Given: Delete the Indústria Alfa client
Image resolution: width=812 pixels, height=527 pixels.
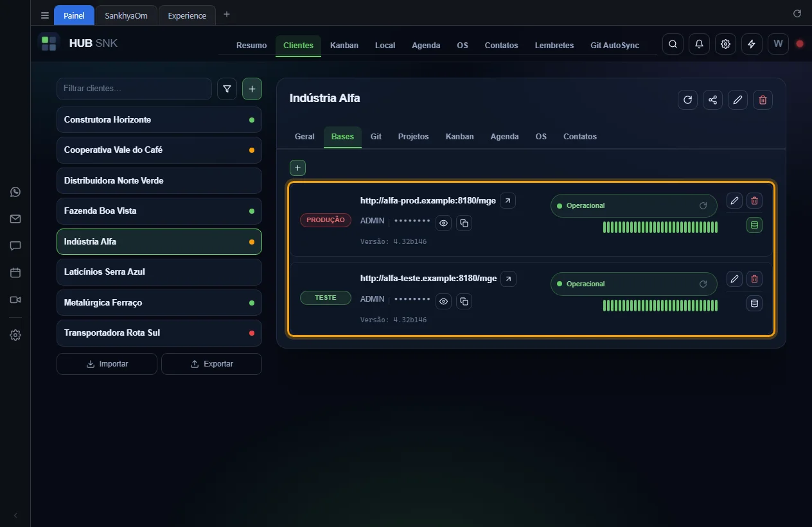Looking at the screenshot, I should click(x=763, y=99).
